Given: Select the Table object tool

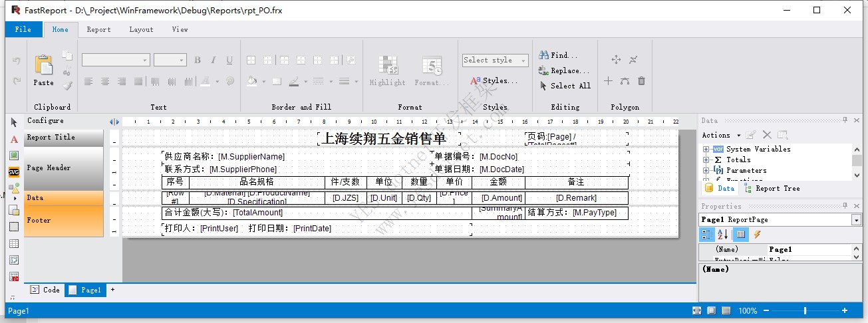Looking at the screenshot, I should pos(14,243).
